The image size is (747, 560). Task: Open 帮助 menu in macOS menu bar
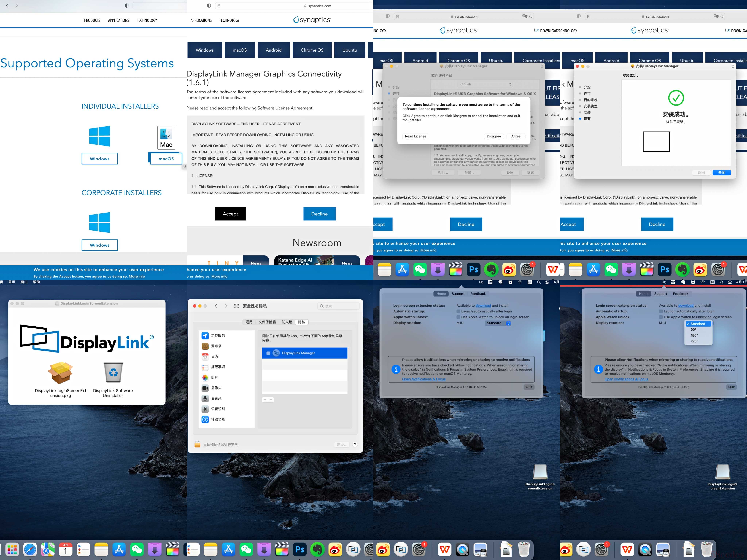[x=36, y=282]
